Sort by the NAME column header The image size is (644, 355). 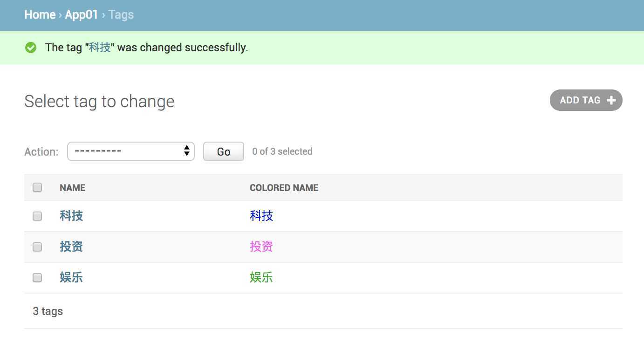click(x=73, y=188)
